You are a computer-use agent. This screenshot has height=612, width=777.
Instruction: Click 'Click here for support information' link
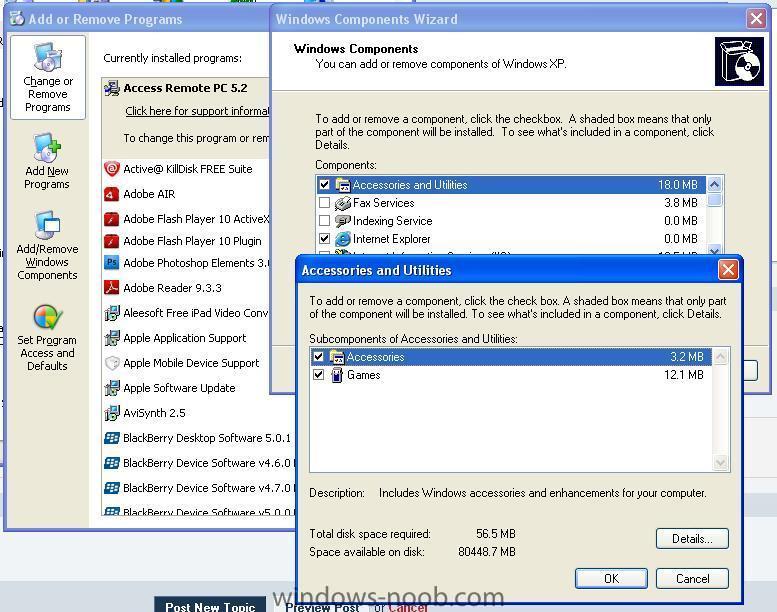click(197, 111)
